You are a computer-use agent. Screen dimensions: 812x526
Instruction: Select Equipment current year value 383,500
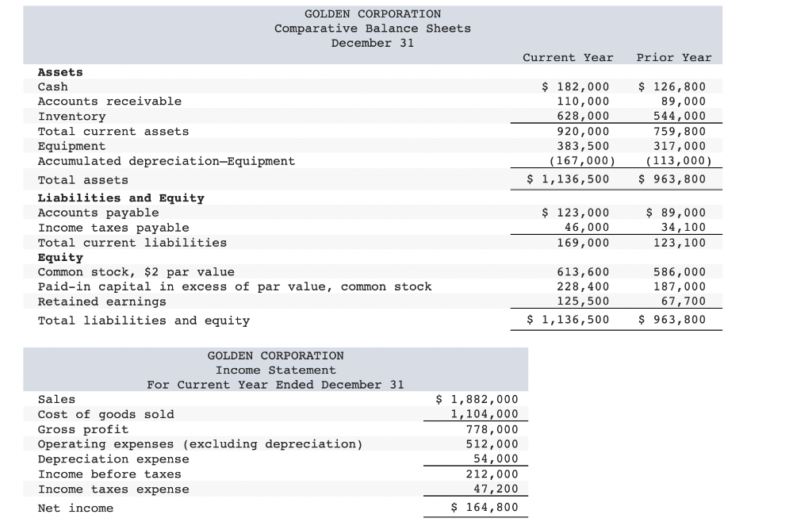coord(583,146)
